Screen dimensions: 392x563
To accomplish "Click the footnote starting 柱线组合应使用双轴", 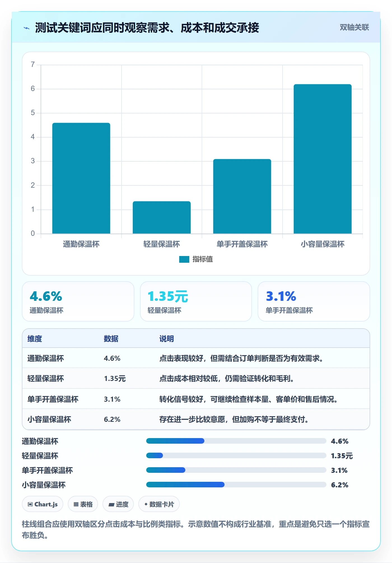I will (x=196, y=530).
